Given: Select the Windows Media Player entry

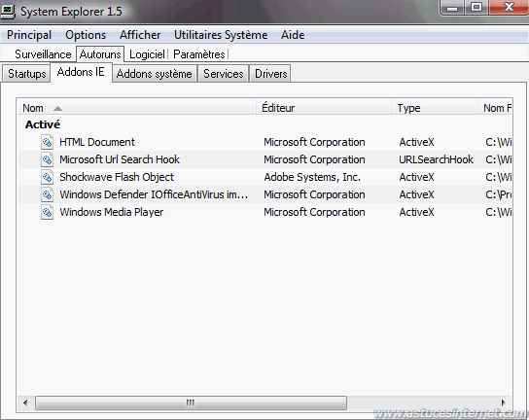Looking at the screenshot, I should [x=111, y=212].
